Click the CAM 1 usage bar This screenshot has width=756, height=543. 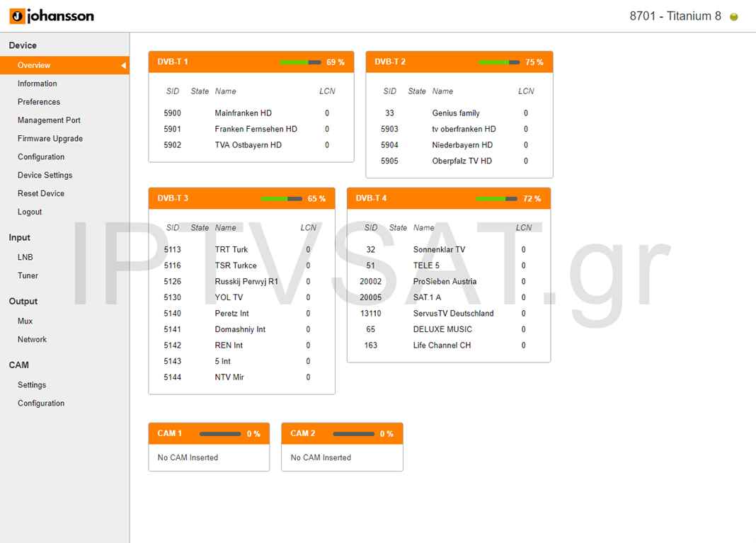click(220, 434)
